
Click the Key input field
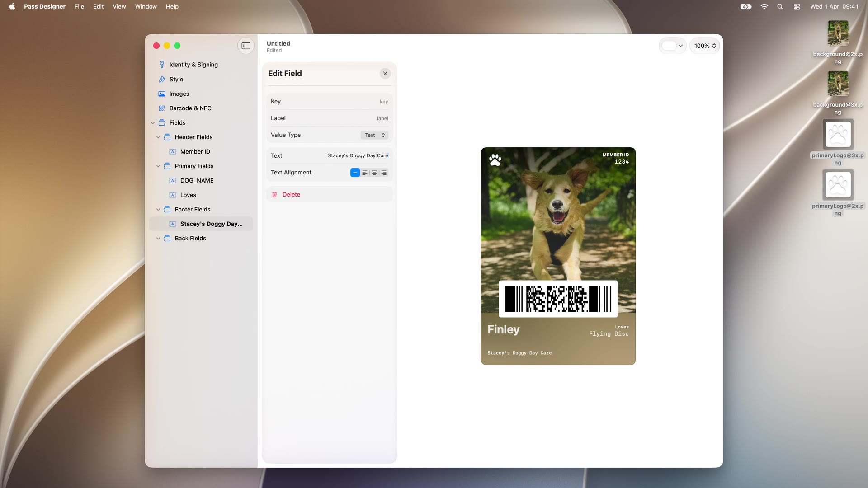330,101
